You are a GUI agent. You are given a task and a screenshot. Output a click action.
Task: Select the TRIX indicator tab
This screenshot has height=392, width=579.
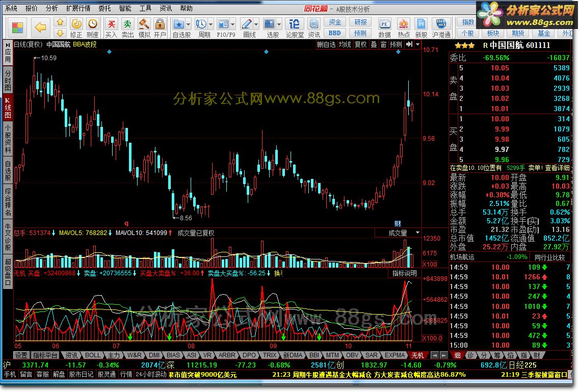(x=270, y=355)
